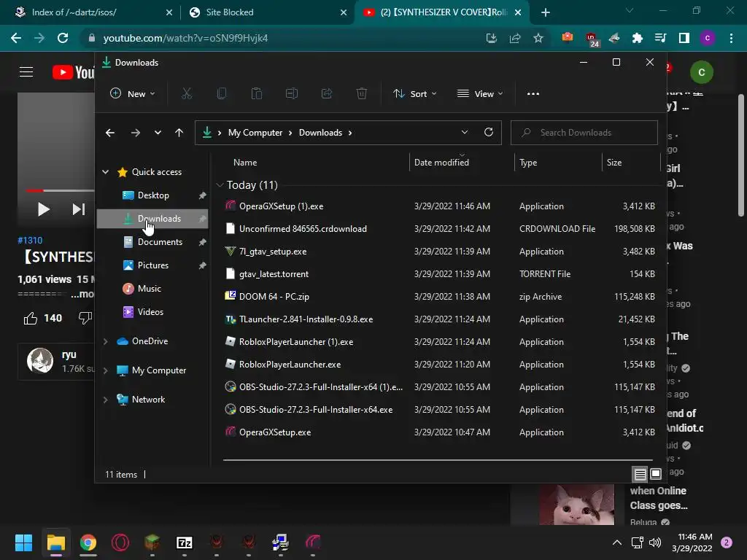Show hidden system tray icons
The height and width of the screenshot is (560, 747).
click(617, 542)
